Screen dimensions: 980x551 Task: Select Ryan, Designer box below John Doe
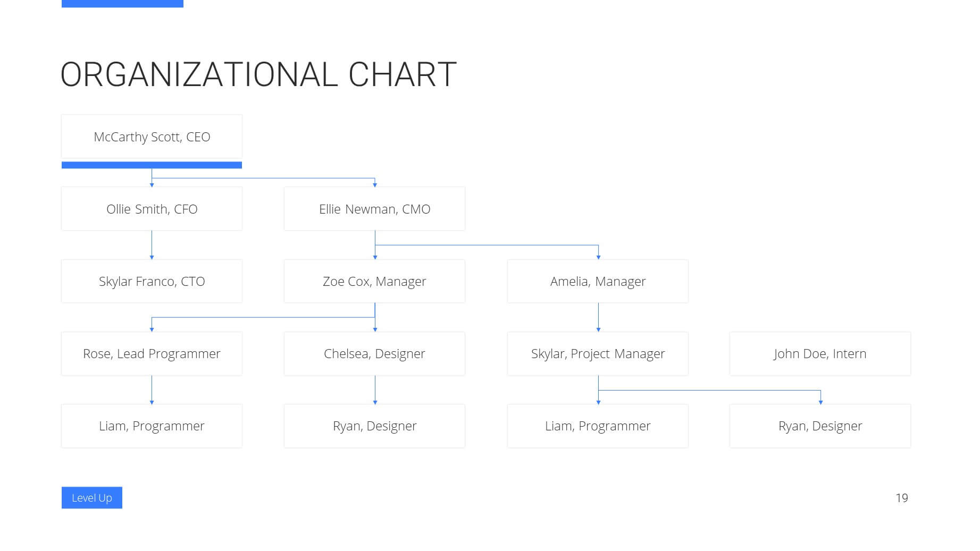(x=820, y=426)
